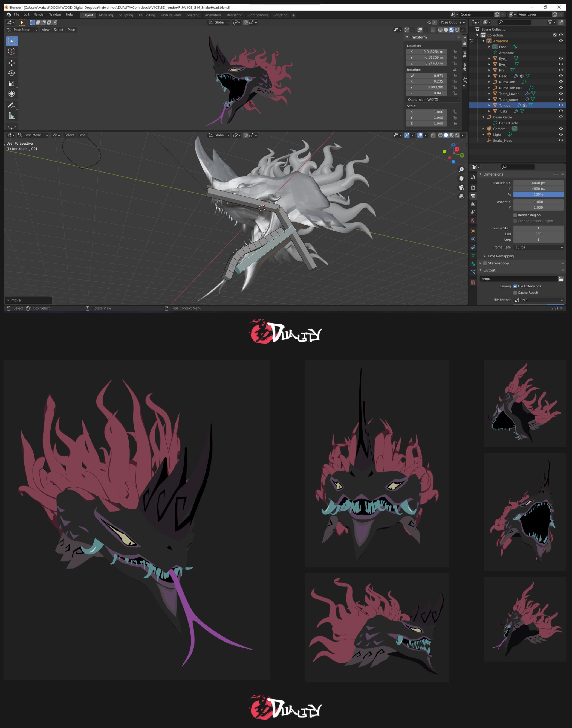572x728 pixels.
Task: Collapse the Output panel
Action: (481, 270)
